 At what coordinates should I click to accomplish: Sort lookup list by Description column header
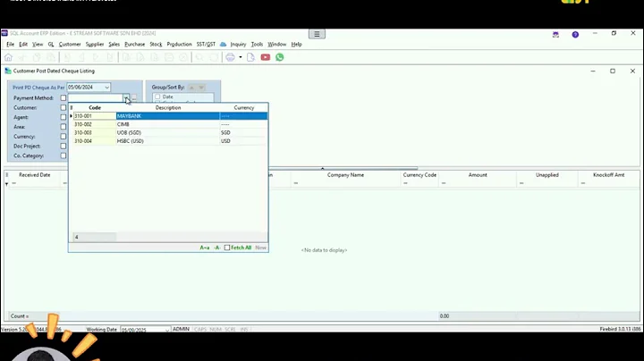168,107
